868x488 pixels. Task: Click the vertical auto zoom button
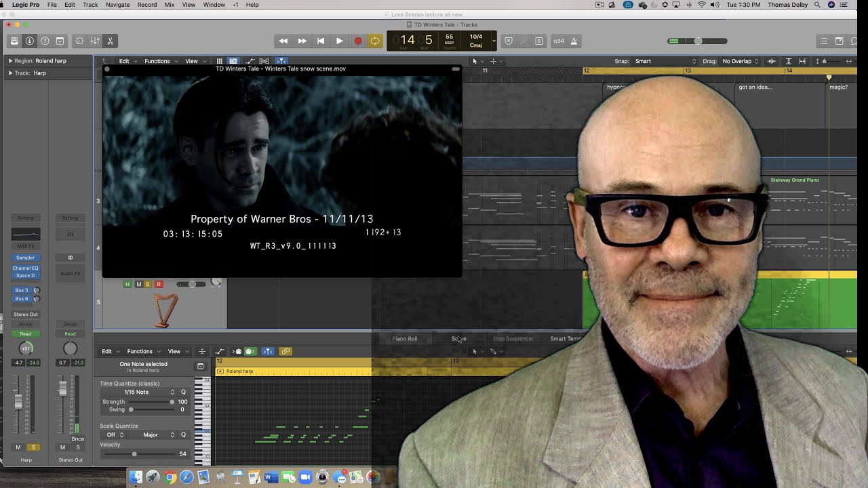[x=788, y=61]
